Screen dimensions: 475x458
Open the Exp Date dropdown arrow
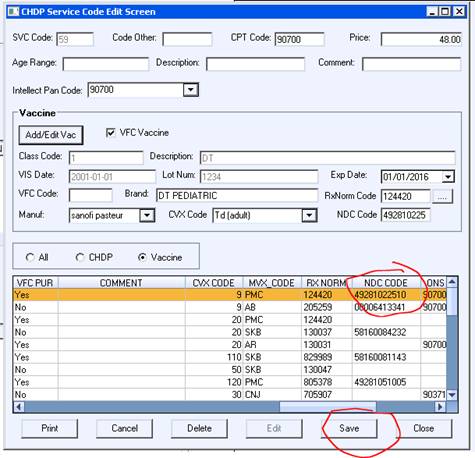(x=448, y=177)
